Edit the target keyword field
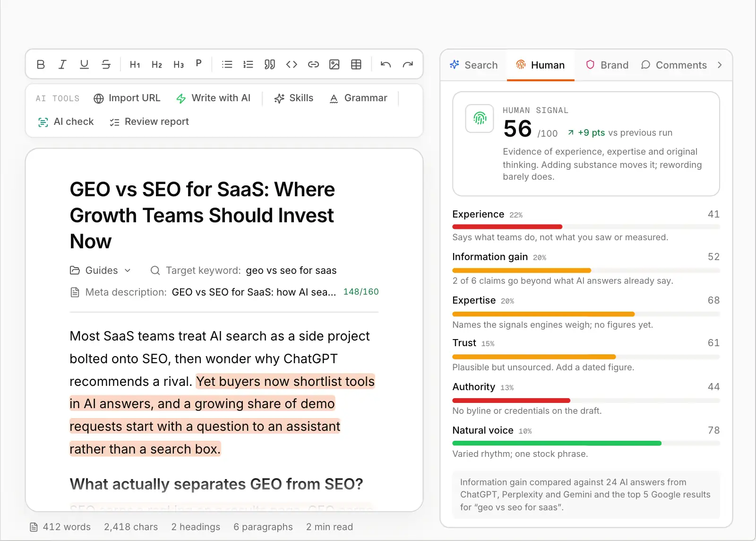Screen dimensions: 756x541 coord(243,270)
